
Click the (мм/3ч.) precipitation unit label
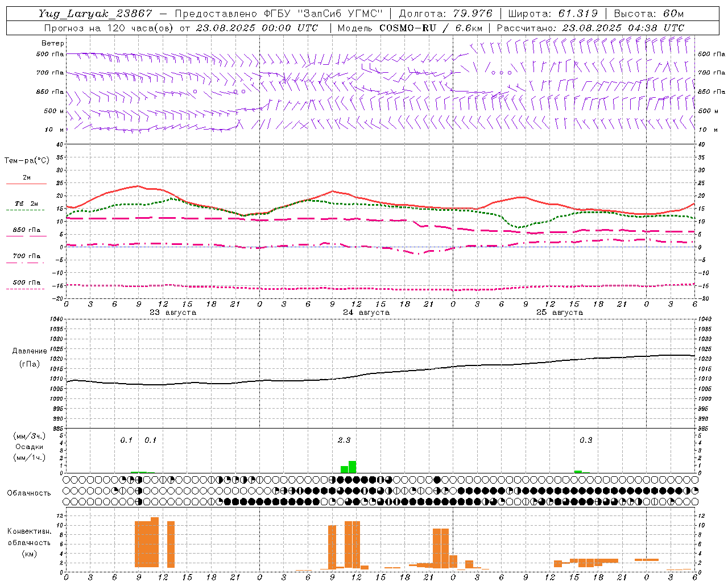[x=30, y=436]
